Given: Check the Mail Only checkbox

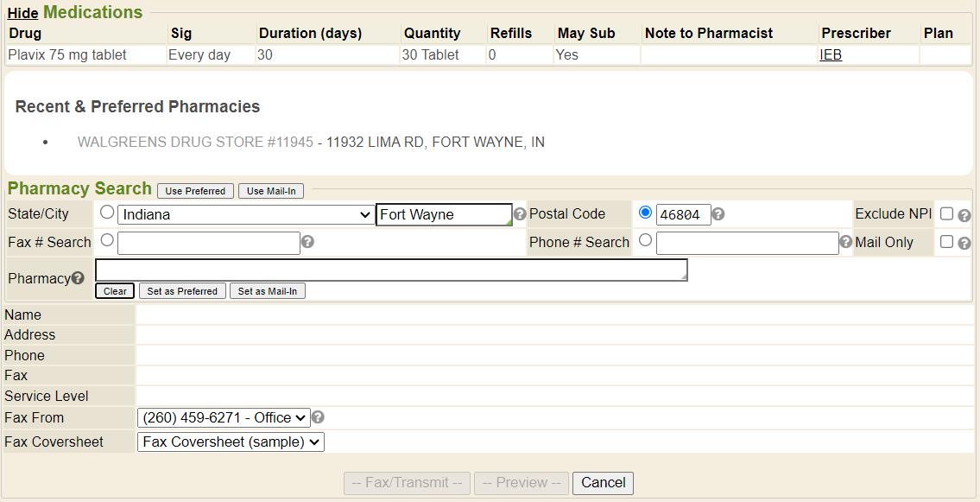Looking at the screenshot, I should tap(947, 242).
